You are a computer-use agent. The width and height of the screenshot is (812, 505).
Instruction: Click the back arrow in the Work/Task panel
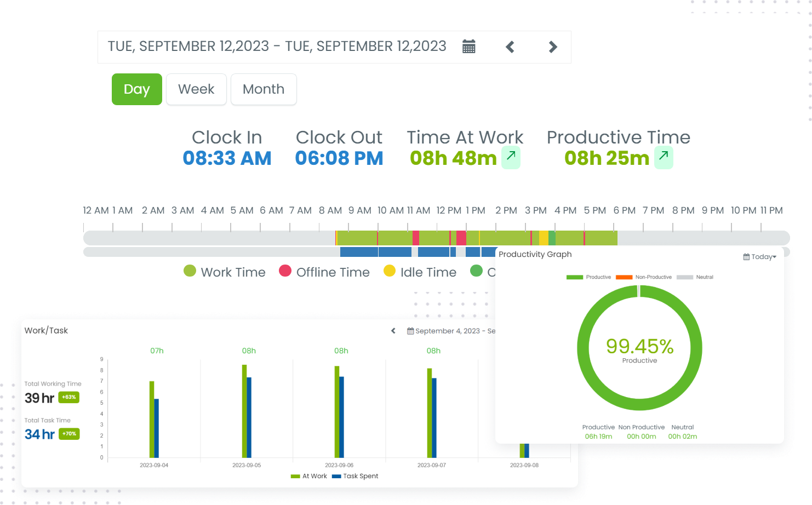pyautogui.click(x=392, y=331)
